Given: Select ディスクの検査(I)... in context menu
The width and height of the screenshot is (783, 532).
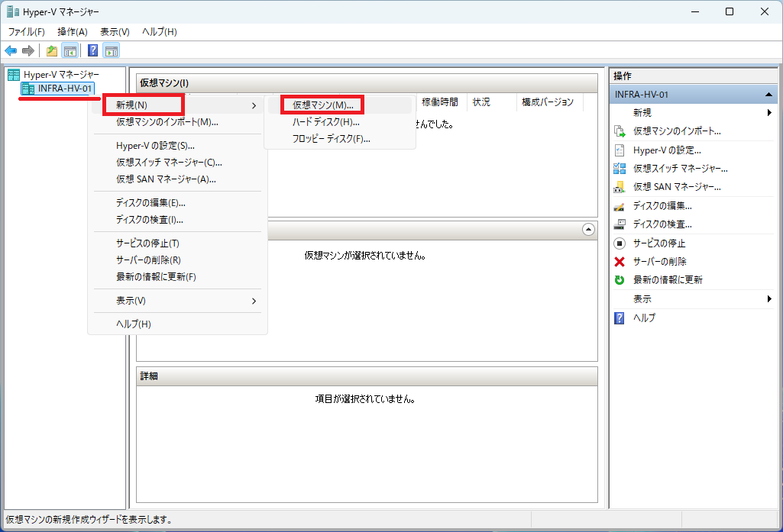Looking at the screenshot, I should [x=177, y=220].
